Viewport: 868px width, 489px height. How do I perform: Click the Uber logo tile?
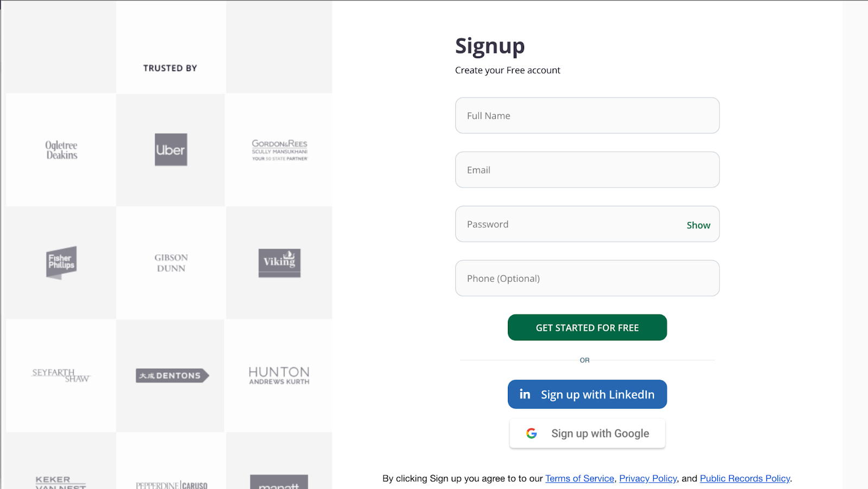pyautogui.click(x=171, y=150)
